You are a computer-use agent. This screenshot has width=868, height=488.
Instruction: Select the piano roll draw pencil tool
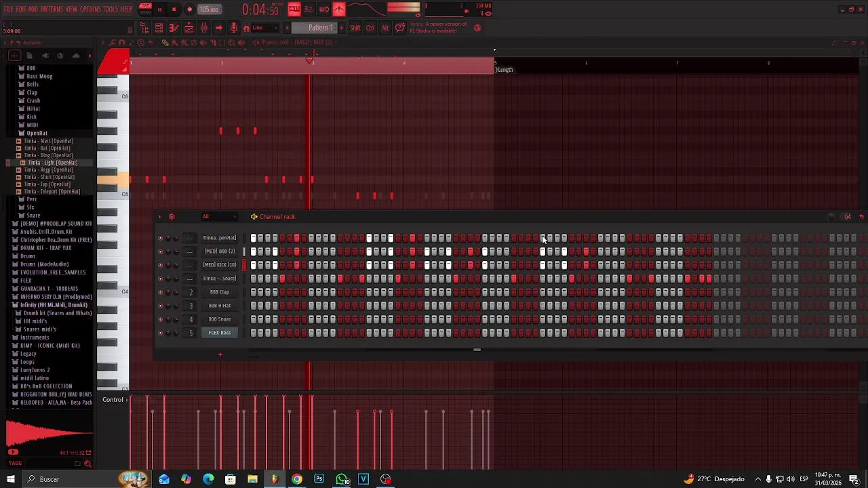coord(165,43)
